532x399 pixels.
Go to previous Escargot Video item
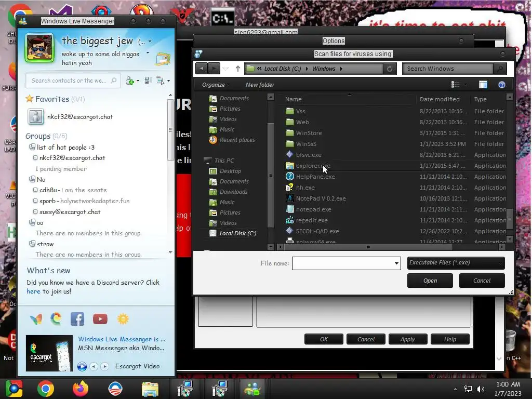pyautogui.click(x=94, y=366)
